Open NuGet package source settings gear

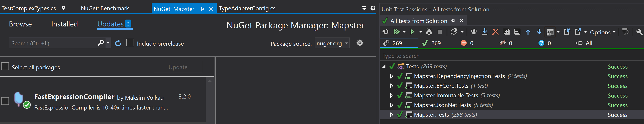(359, 43)
